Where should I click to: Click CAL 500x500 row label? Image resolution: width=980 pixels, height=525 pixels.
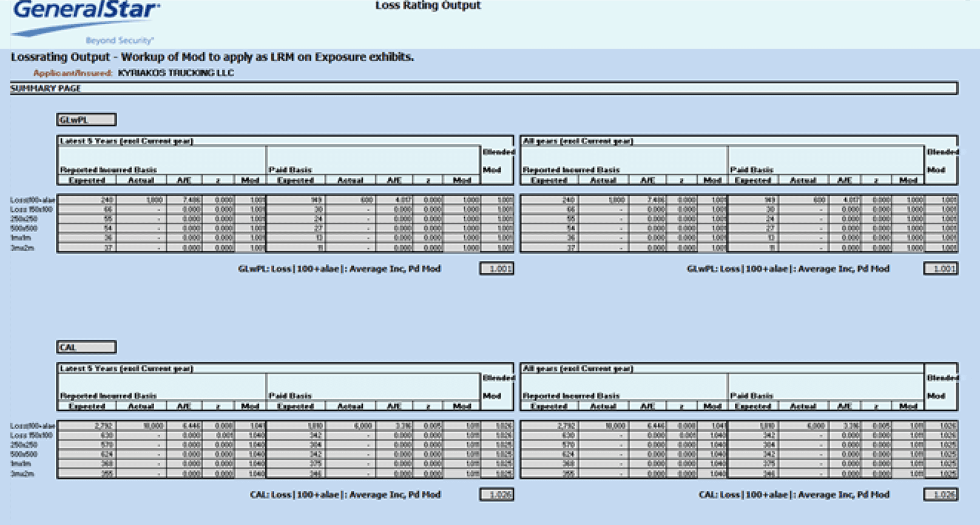pos(24,454)
